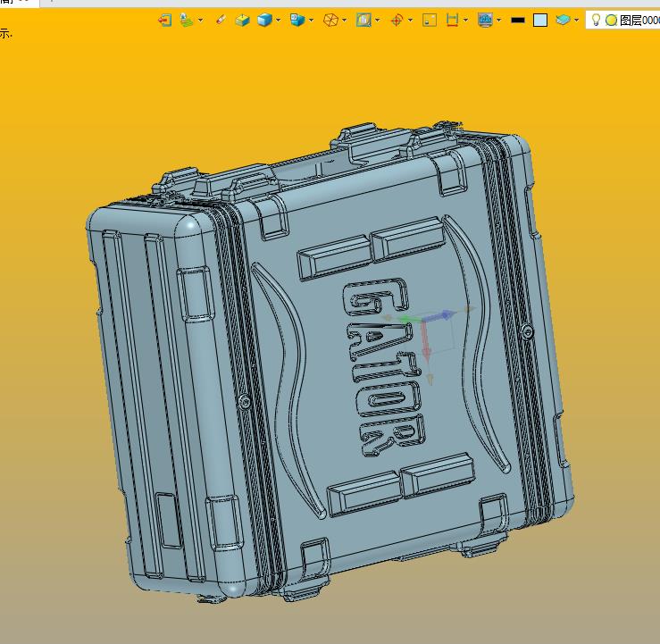Screen dimensions: 660x644
Task: Click the orange wireframe polyhedron icon
Action: click(x=330, y=20)
